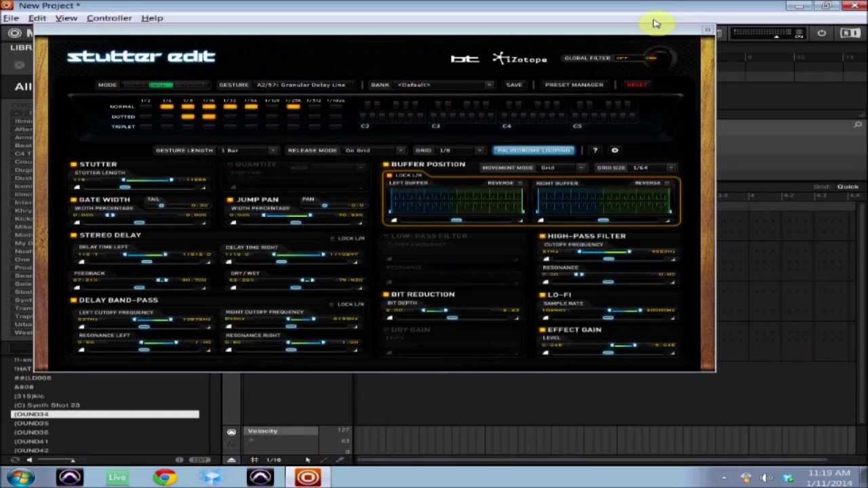This screenshot has width=868, height=488.
Task: Open the File menu
Action: (x=11, y=18)
